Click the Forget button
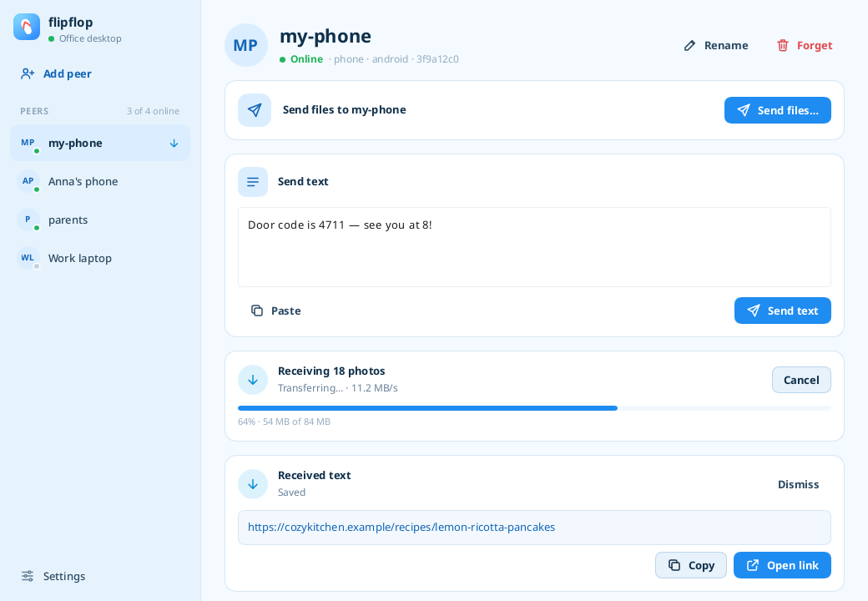The width and height of the screenshot is (868, 601). tap(805, 45)
